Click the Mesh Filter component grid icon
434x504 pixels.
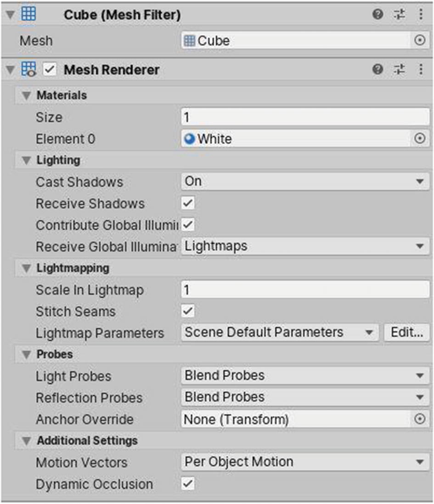click(x=29, y=14)
